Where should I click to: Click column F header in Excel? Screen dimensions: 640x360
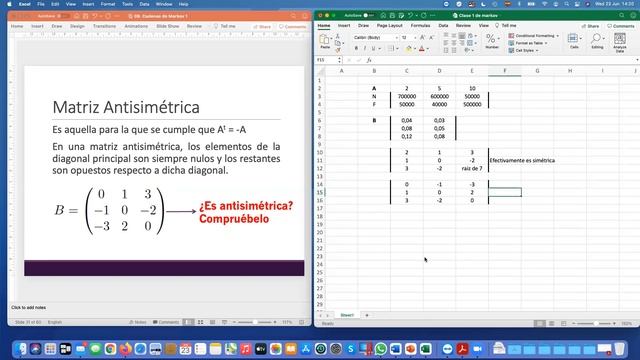[x=504, y=71]
